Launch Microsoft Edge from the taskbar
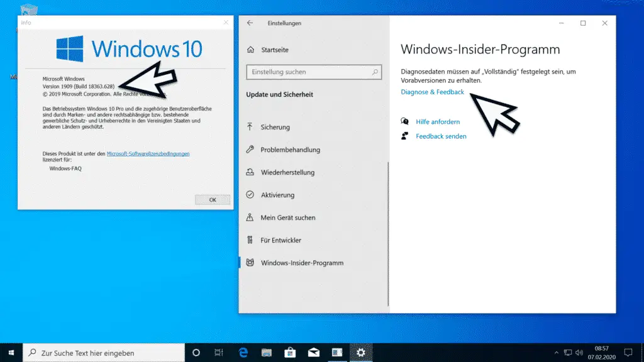 [x=243, y=353]
